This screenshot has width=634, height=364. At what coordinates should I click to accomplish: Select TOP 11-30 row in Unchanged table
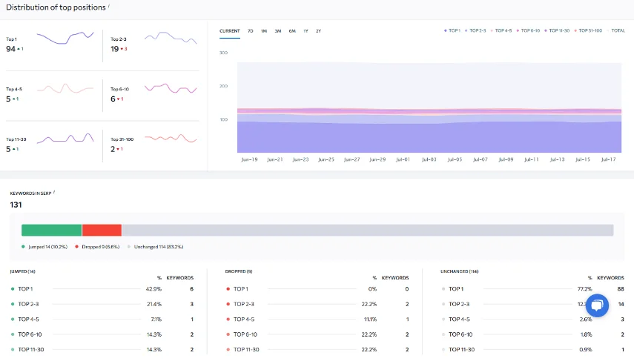532,349
